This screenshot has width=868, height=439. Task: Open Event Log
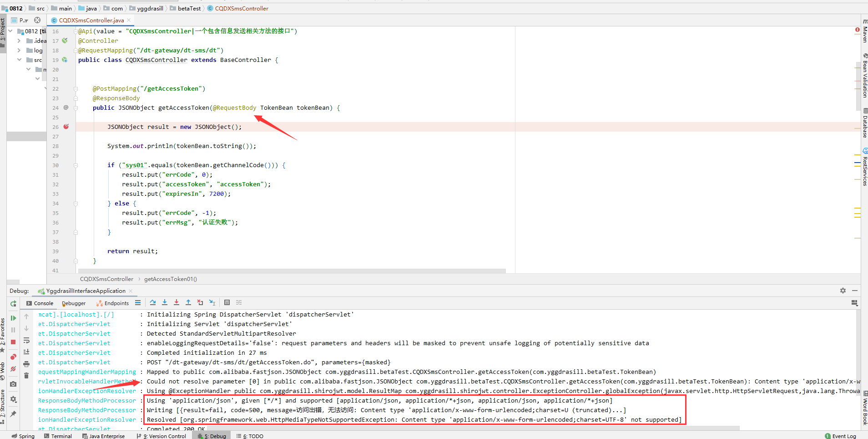pyautogui.click(x=840, y=436)
